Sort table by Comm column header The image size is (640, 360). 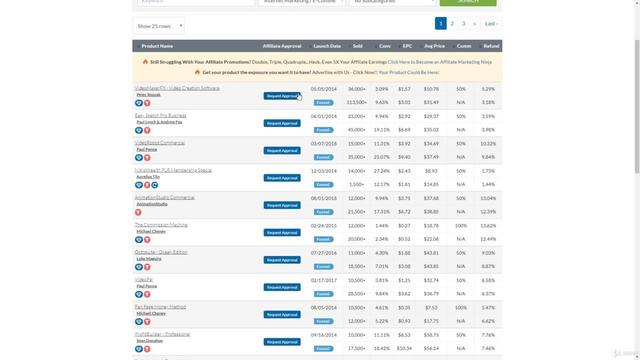pyautogui.click(x=464, y=46)
